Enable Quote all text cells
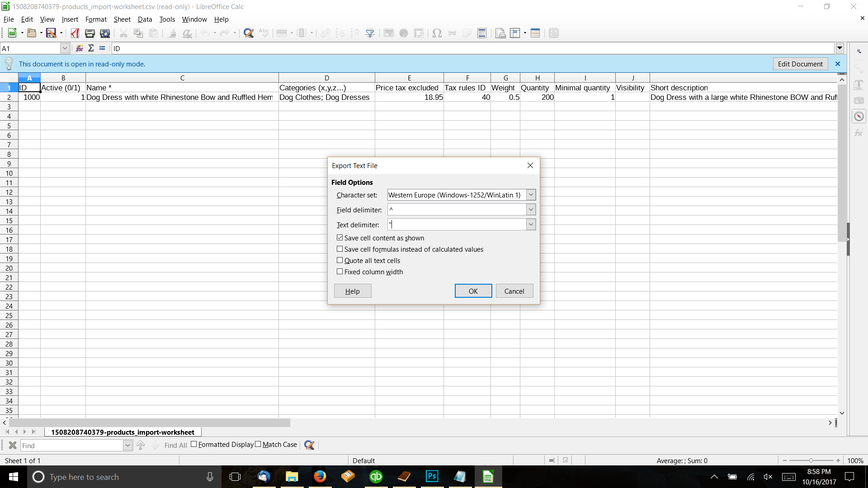Image resolution: width=868 pixels, height=488 pixels. [340, 260]
